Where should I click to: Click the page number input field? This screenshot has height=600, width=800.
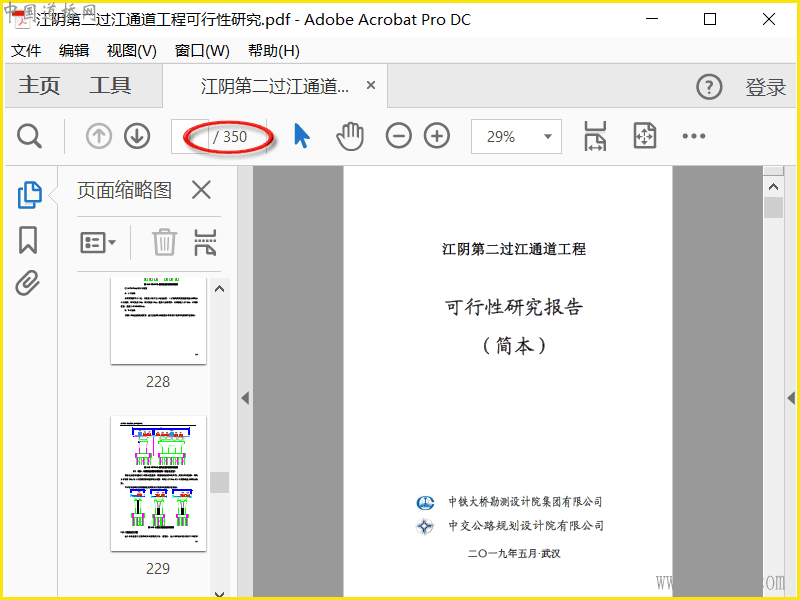[190, 136]
